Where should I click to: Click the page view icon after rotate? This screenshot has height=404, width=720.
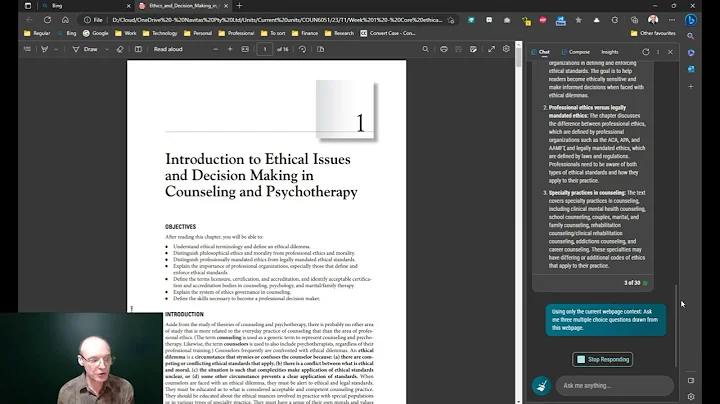(321, 49)
